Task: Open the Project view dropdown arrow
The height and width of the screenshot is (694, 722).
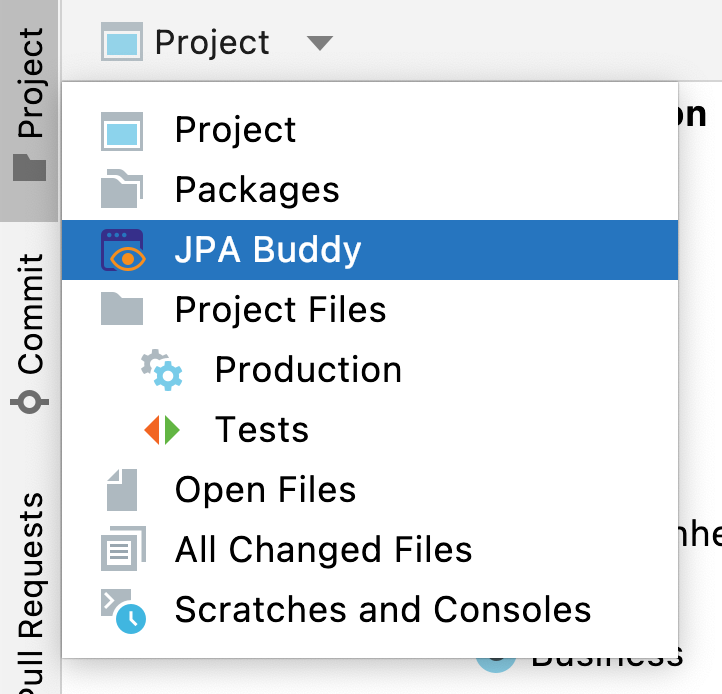Action: point(318,43)
